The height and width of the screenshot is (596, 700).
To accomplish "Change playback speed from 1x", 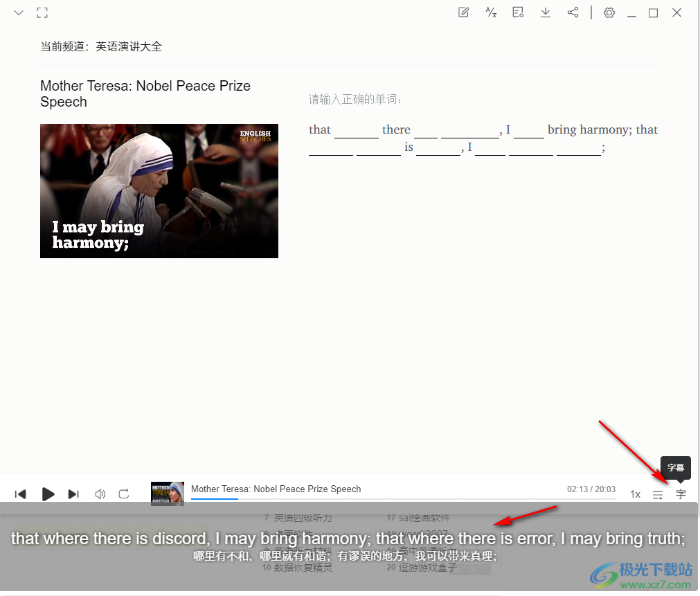I will pyautogui.click(x=636, y=494).
